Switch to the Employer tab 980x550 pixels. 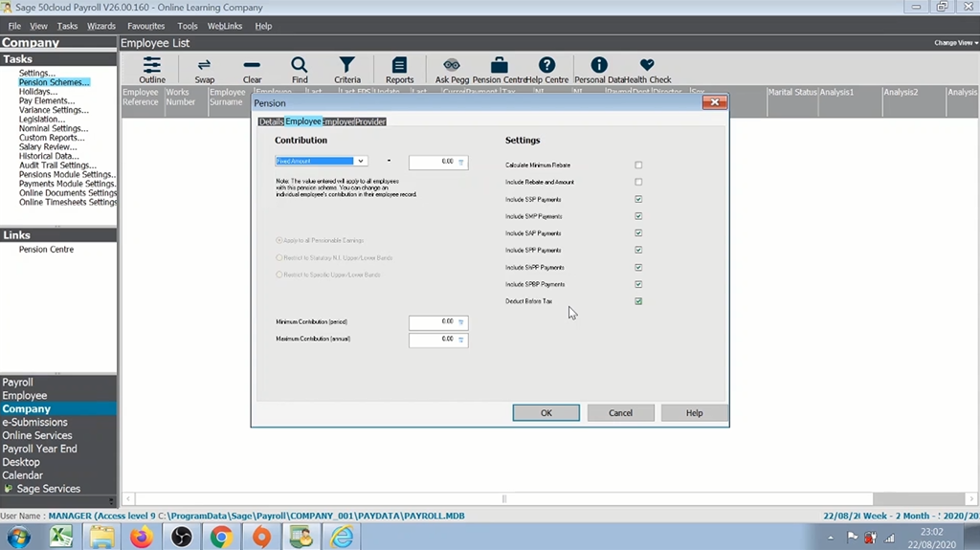339,121
